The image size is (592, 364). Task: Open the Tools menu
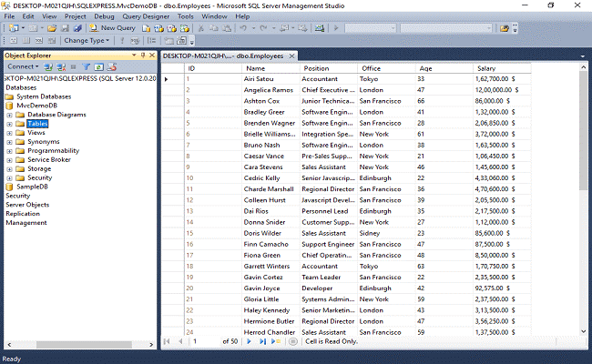[x=186, y=16]
